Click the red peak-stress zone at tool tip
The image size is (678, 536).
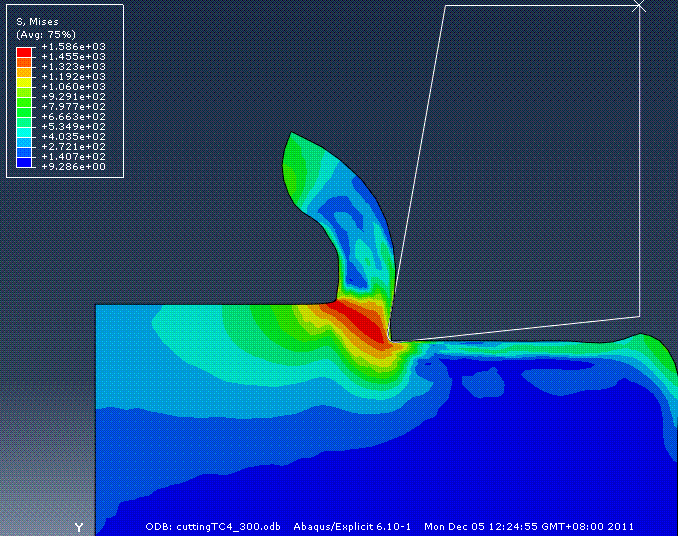coord(363,321)
